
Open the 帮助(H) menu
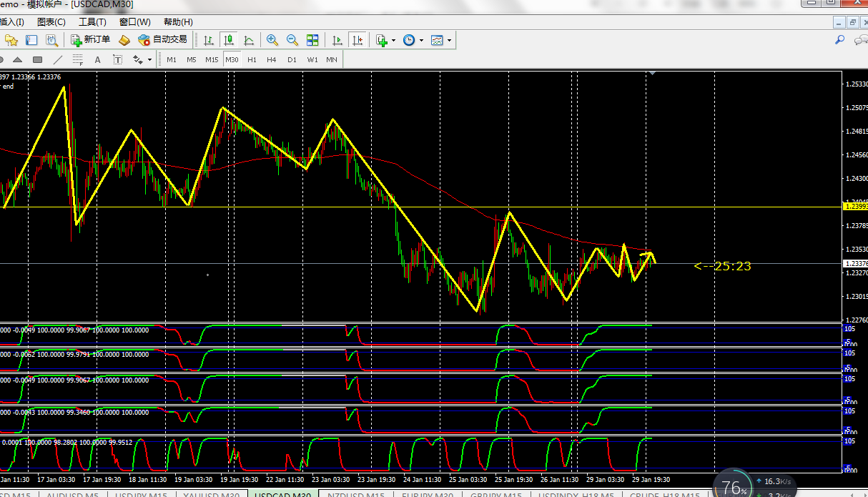click(178, 22)
